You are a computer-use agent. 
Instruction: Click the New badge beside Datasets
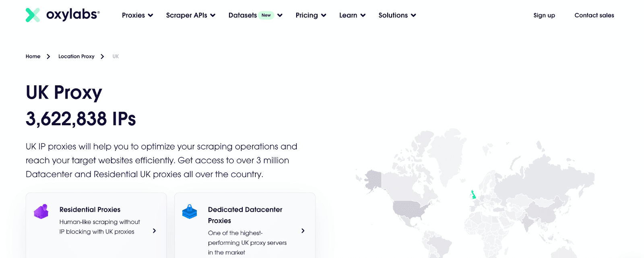point(266,15)
